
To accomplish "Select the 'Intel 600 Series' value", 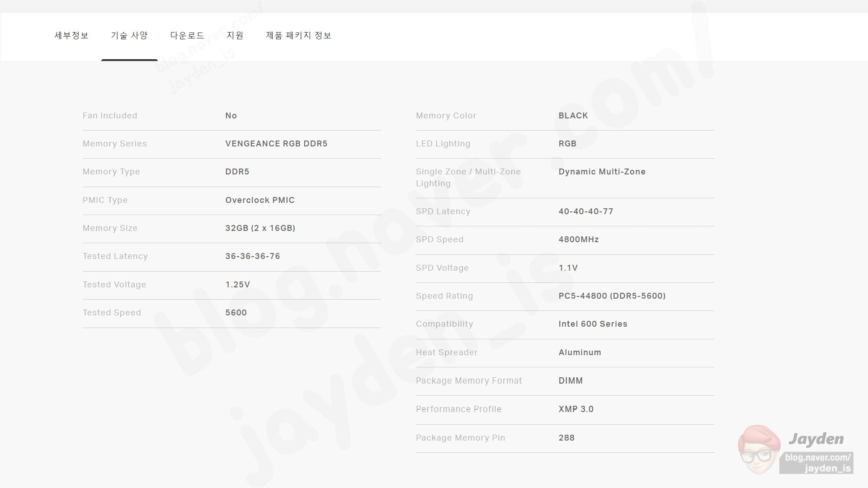I will tap(593, 324).
